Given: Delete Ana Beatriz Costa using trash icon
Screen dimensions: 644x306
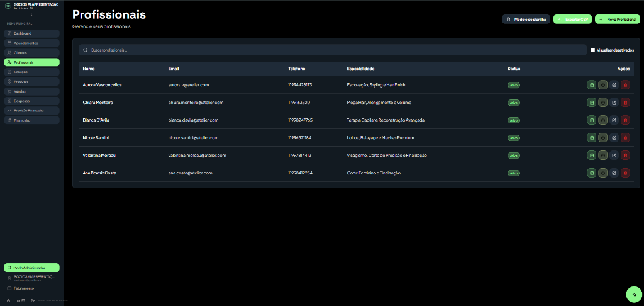Looking at the screenshot, I should tap(625, 173).
